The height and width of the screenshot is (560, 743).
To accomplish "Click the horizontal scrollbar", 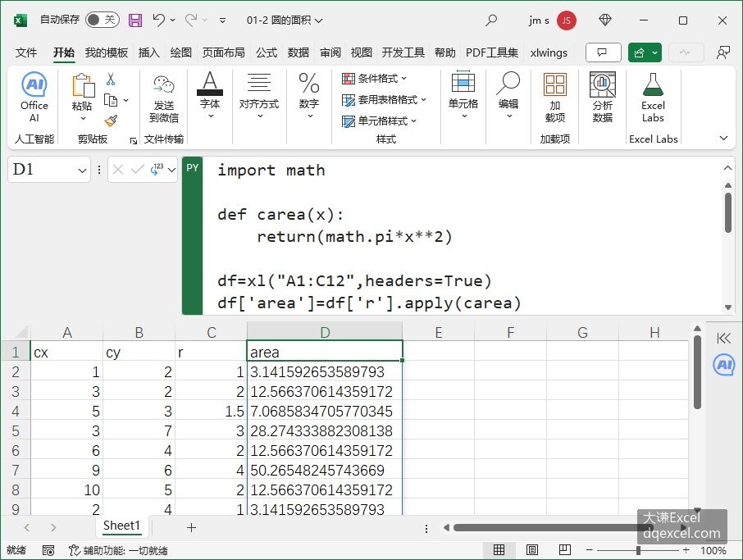I will click(x=552, y=528).
